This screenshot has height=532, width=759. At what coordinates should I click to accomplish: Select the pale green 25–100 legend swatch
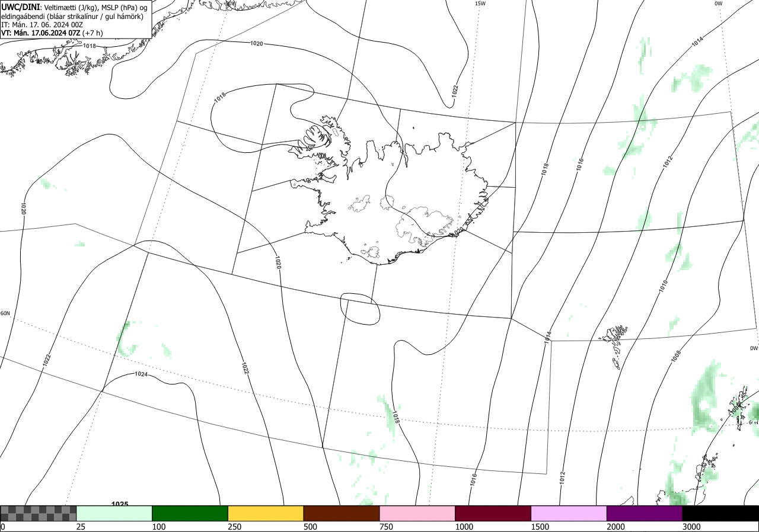tap(114, 513)
